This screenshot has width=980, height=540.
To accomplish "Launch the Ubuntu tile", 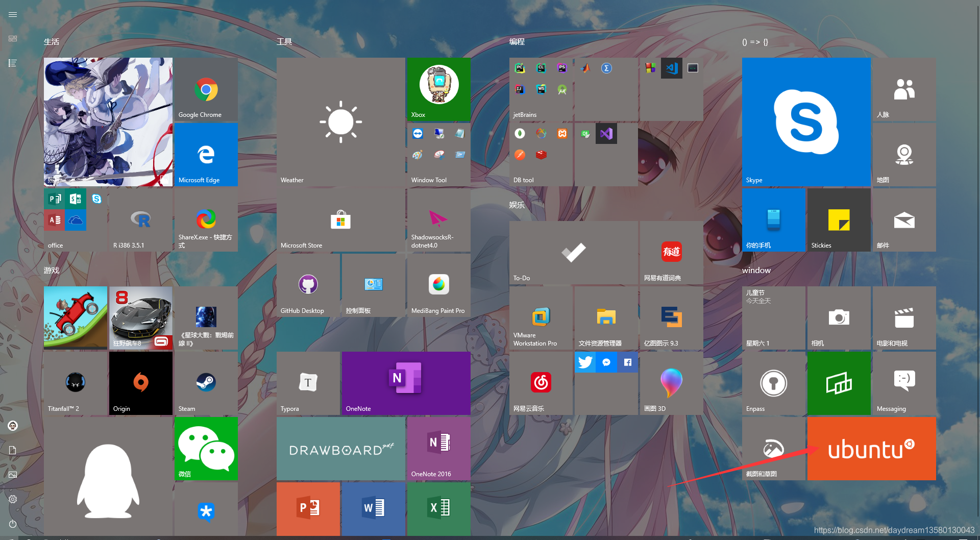I will coord(872,449).
